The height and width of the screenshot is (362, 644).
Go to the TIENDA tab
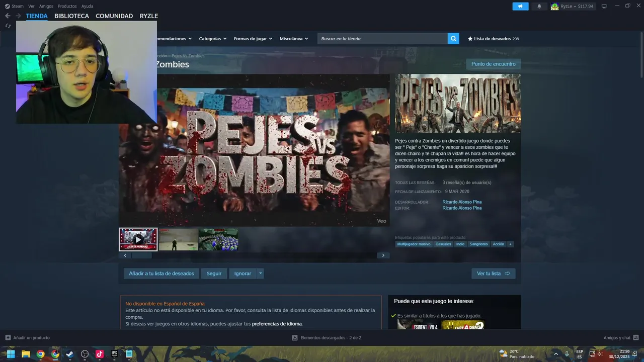37,16
